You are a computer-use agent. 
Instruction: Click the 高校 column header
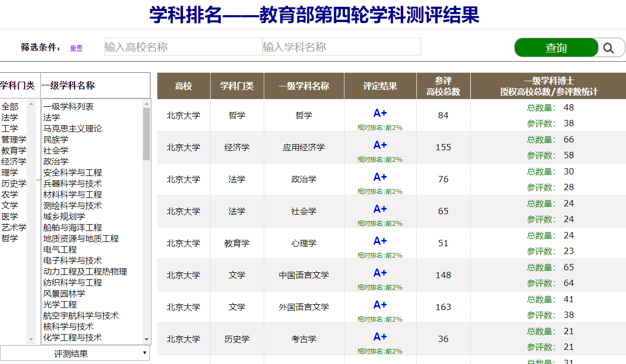coord(184,86)
